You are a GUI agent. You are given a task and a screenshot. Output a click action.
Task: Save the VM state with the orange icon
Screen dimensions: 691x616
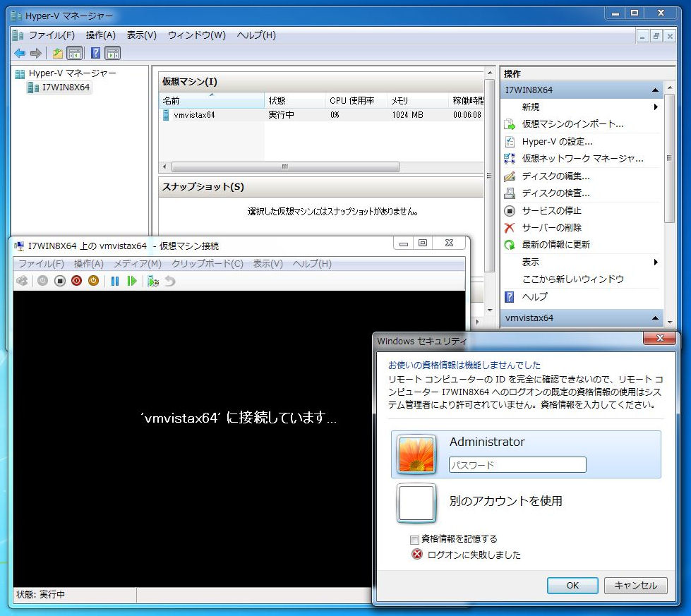point(93,281)
